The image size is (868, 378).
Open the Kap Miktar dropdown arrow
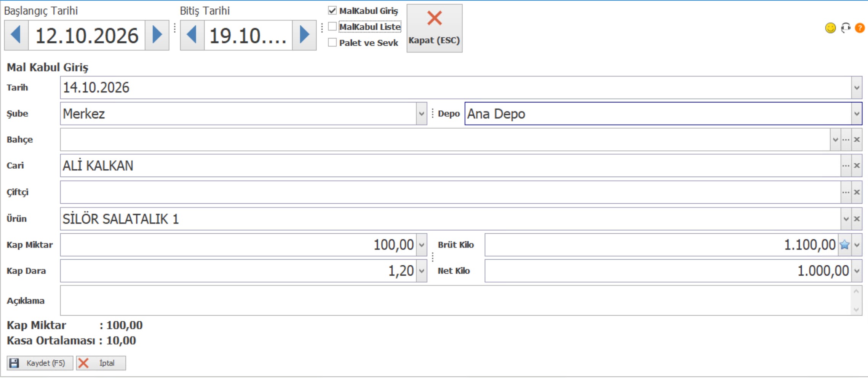point(421,245)
